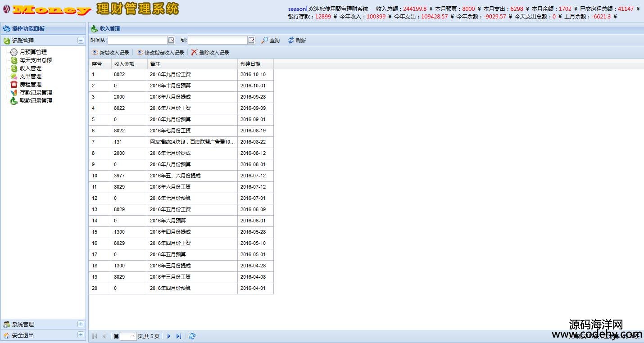The height and width of the screenshot is (343, 644).
Task: Open the calendar picker for the end date
Action: (x=251, y=40)
